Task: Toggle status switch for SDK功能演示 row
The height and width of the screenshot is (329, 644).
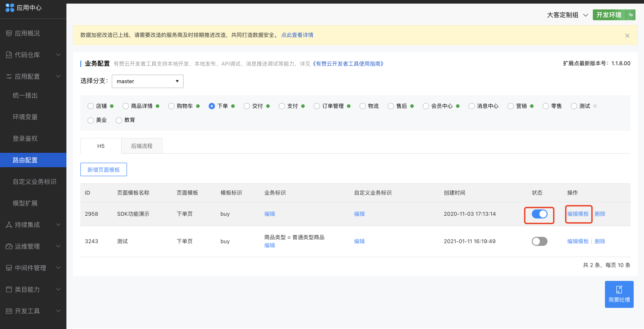Action: click(539, 214)
